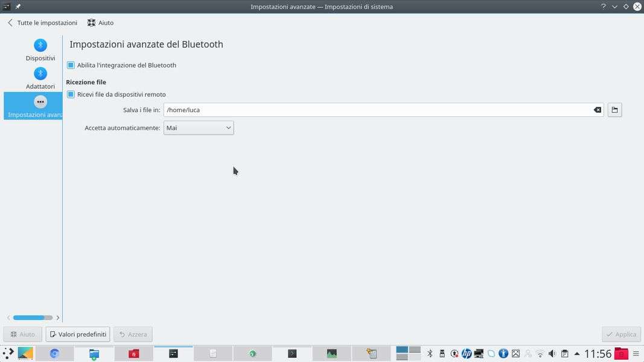Switch to the green update taskbar entry

pyautogui.click(x=252, y=354)
